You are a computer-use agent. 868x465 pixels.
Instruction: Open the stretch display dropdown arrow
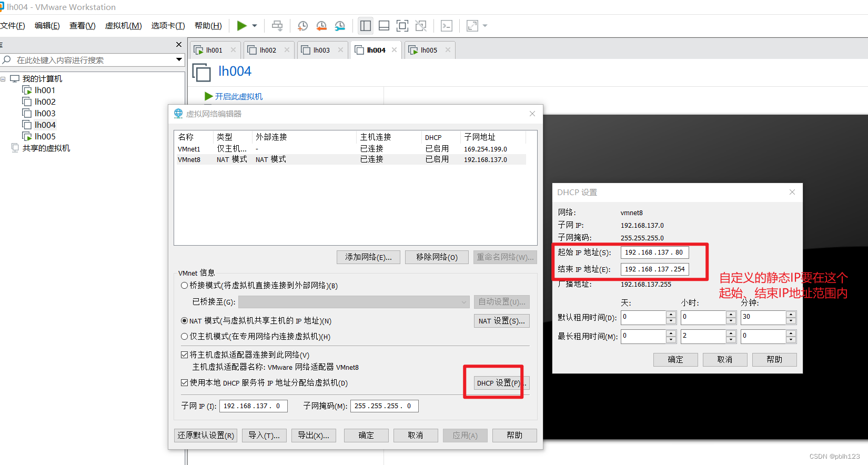tap(485, 26)
